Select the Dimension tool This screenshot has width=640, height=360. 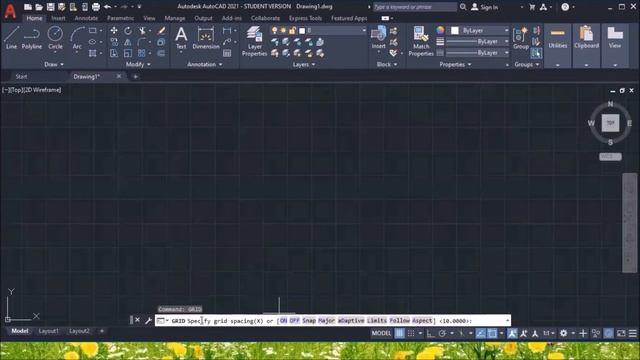coord(206,38)
